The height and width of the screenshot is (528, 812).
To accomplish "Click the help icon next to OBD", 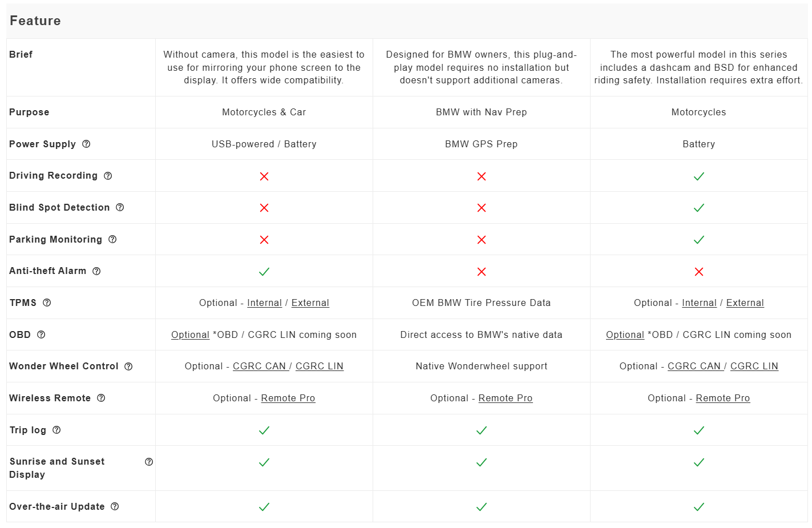I will click(41, 334).
